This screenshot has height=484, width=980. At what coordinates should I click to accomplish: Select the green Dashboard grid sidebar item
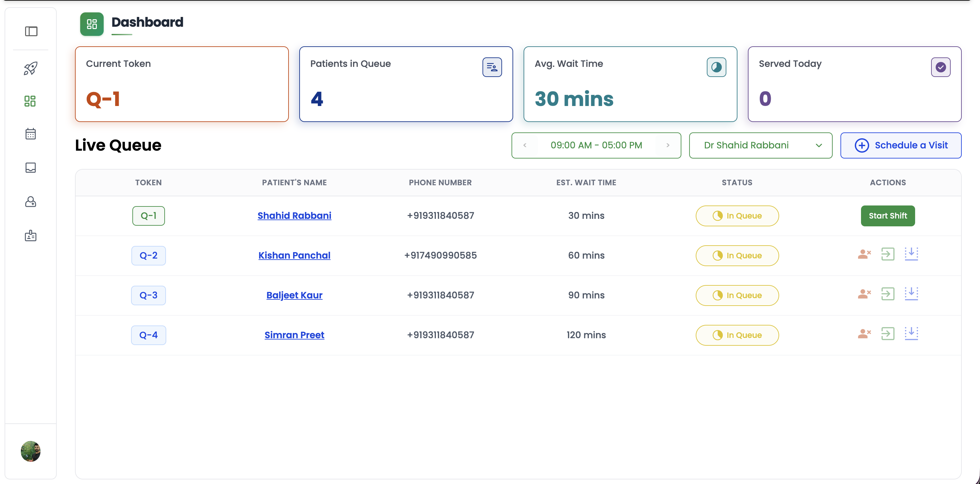coord(30,101)
